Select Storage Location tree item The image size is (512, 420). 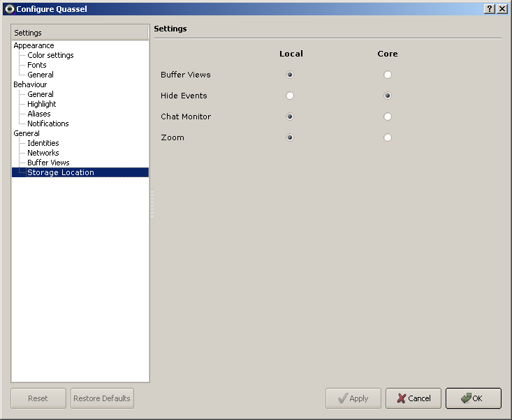tap(80, 172)
